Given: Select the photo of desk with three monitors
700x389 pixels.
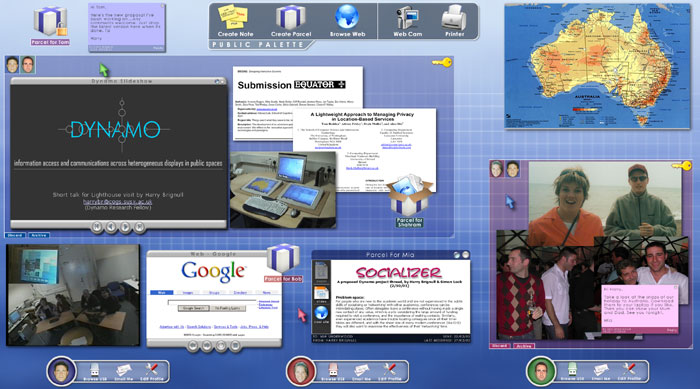Looking at the screenshot, I should pyautogui.click(x=283, y=190).
